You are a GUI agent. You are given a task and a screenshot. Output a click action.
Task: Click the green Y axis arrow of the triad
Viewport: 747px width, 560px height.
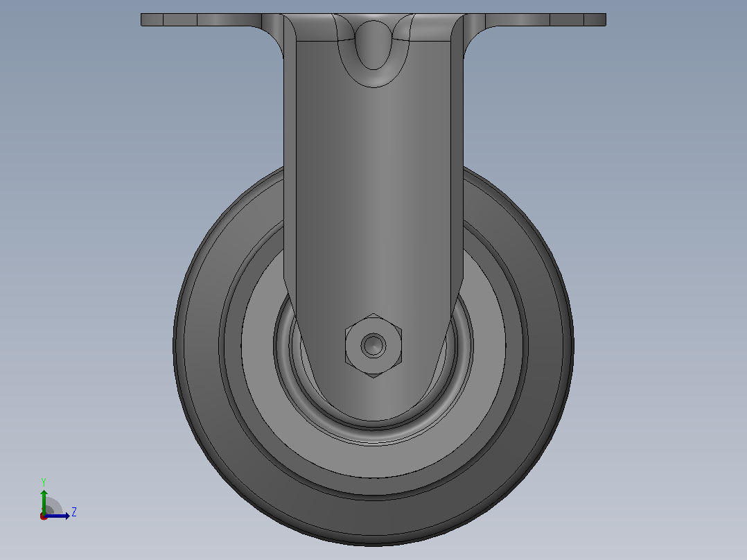pyautogui.click(x=44, y=501)
